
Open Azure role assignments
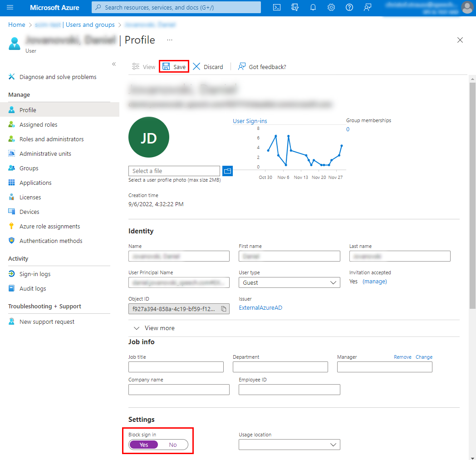(49, 226)
